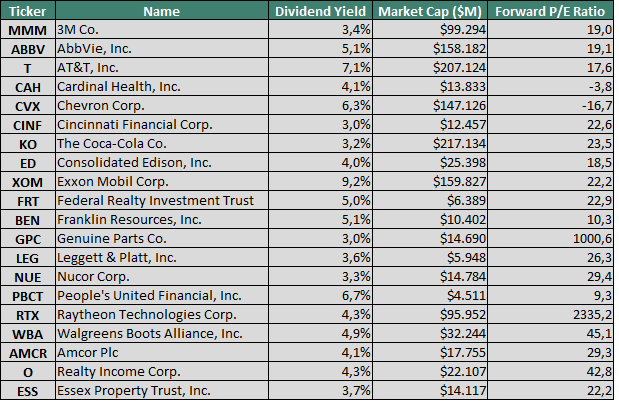The height and width of the screenshot is (404, 619).
Task: Click the Ticker column header
Action: [x=28, y=12]
